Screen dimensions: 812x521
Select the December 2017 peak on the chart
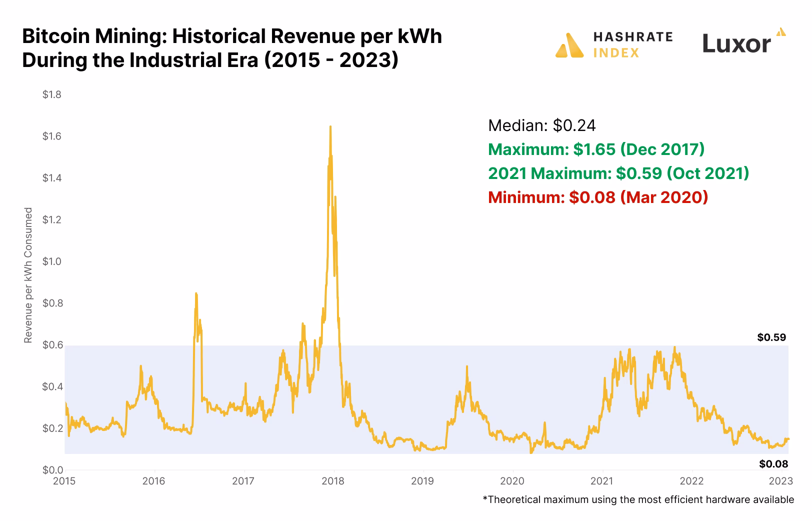tap(330, 127)
